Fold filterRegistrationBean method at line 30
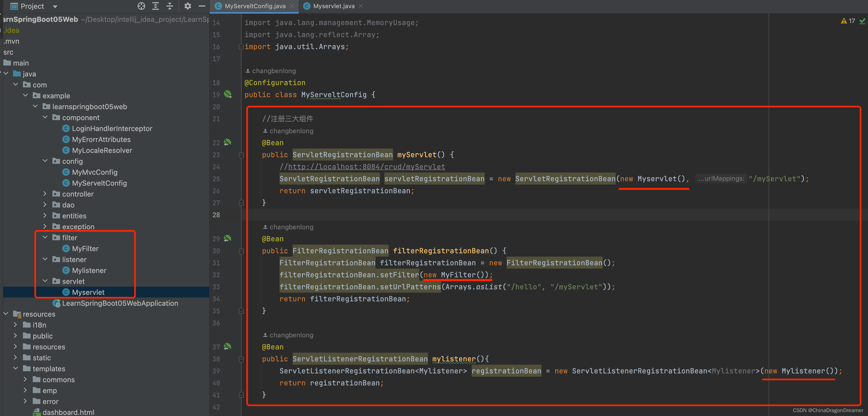The width and height of the screenshot is (868, 416). [241, 251]
